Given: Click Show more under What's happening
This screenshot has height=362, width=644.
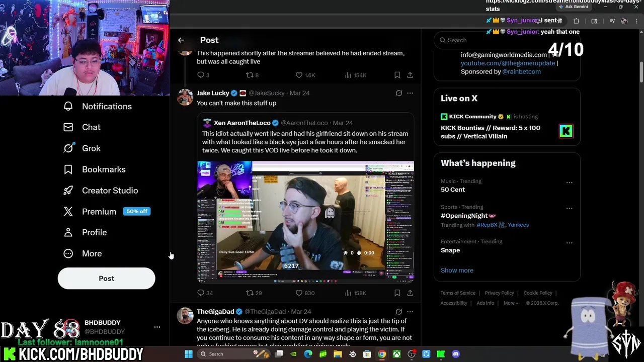Looking at the screenshot, I should [x=457, y=270].
